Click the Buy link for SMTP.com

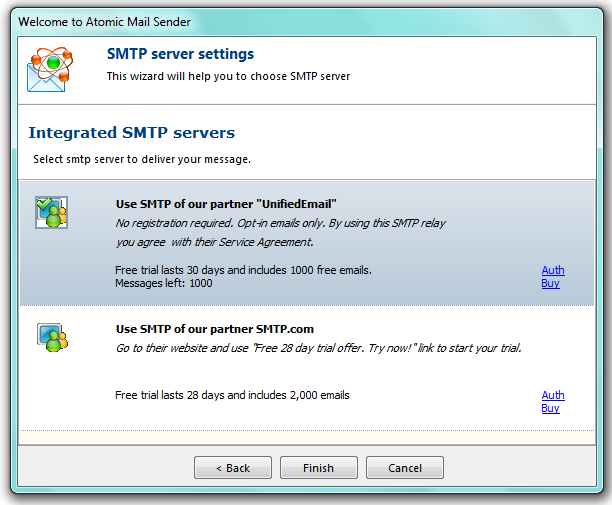coord(550,408)
